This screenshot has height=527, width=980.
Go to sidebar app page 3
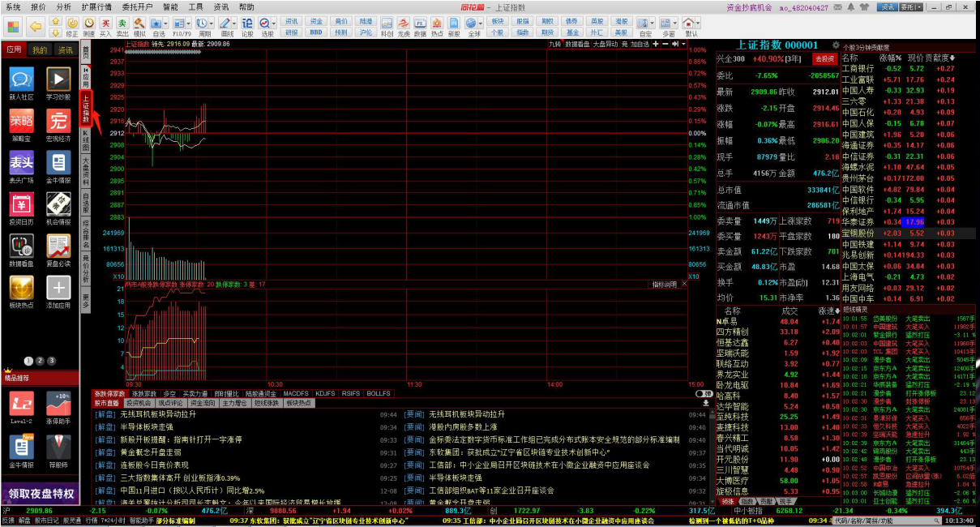point(51,361)
